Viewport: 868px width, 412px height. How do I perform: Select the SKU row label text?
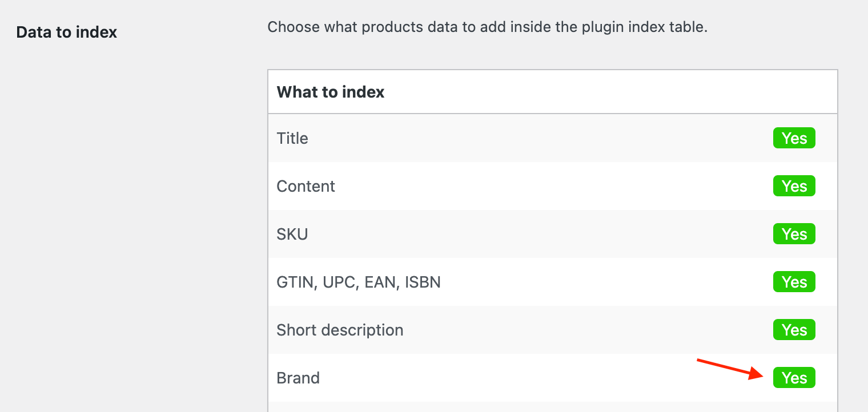coord(292,234)
